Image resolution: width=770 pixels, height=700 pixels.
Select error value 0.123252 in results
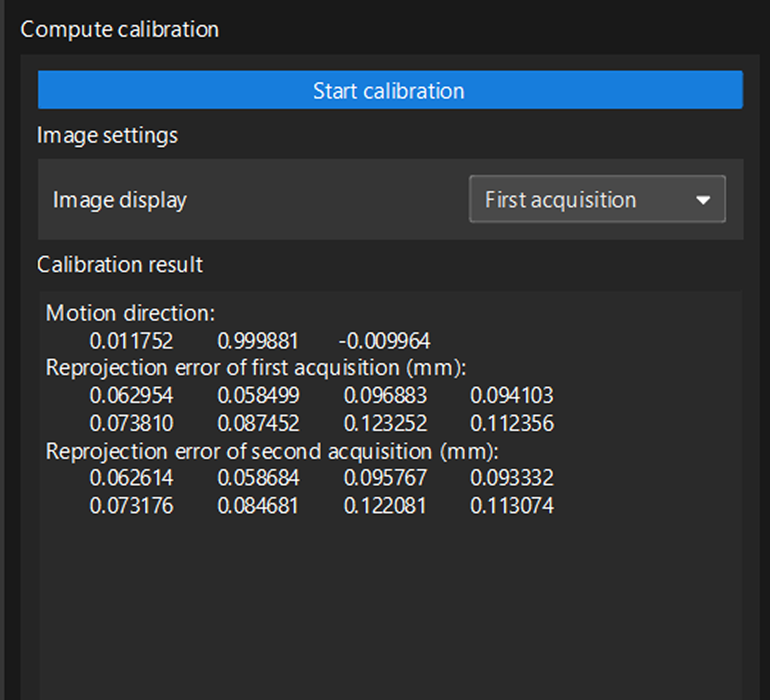point(385,423)
